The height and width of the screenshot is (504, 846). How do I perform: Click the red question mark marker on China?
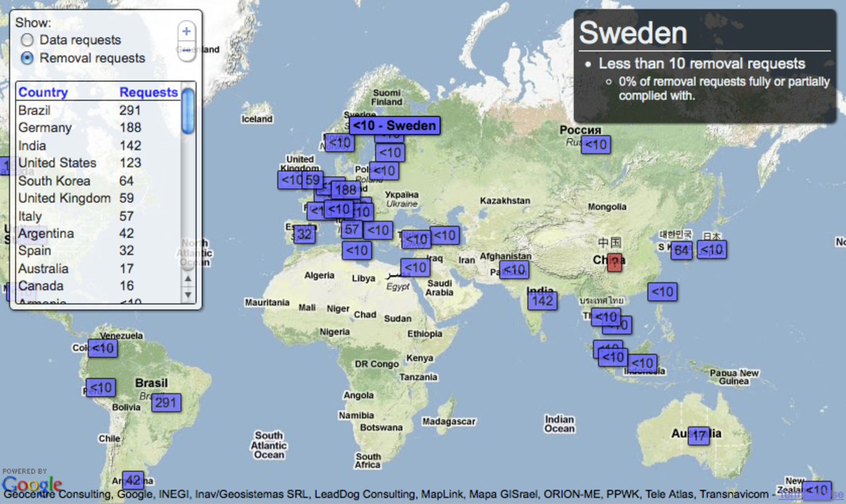(x=615, y=263)
